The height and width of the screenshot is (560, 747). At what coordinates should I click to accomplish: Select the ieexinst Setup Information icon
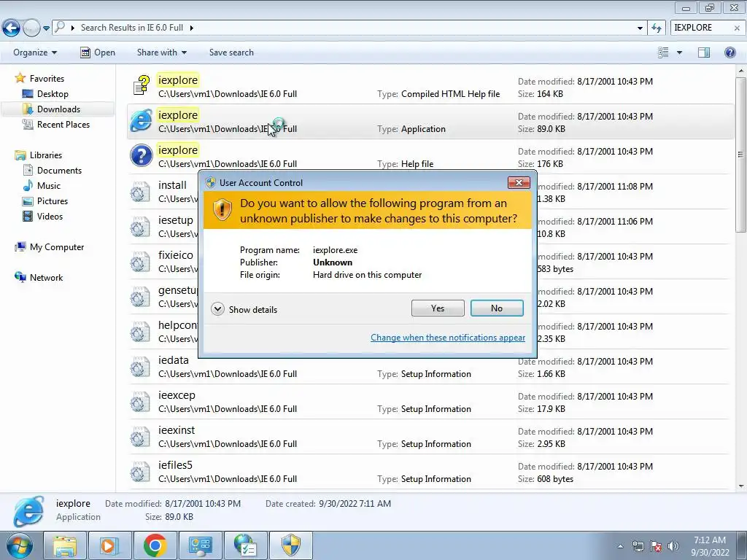point(140,437)
